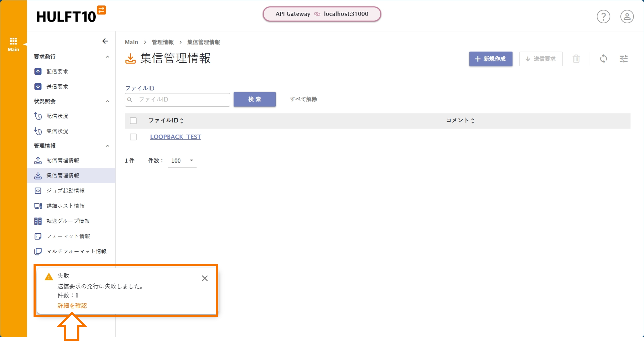This screenshot has height=341, width=644.
Task: Check the LOOPBACK_TEST row checkbox
Action: (133, 137)
